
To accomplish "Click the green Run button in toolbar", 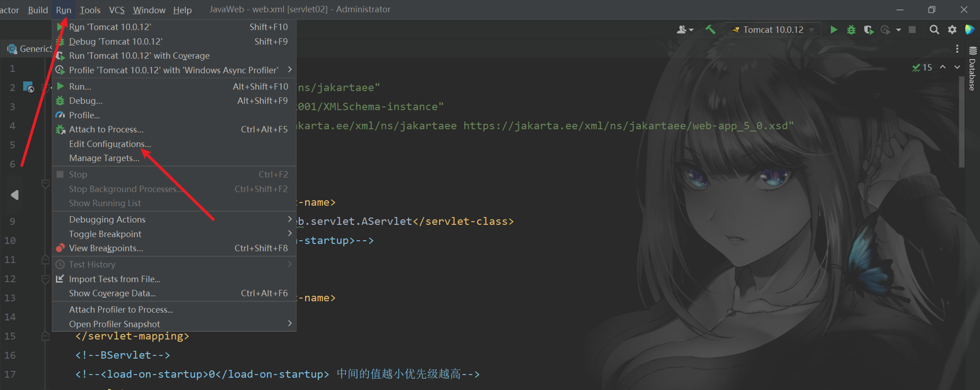I will coord(834,30).
